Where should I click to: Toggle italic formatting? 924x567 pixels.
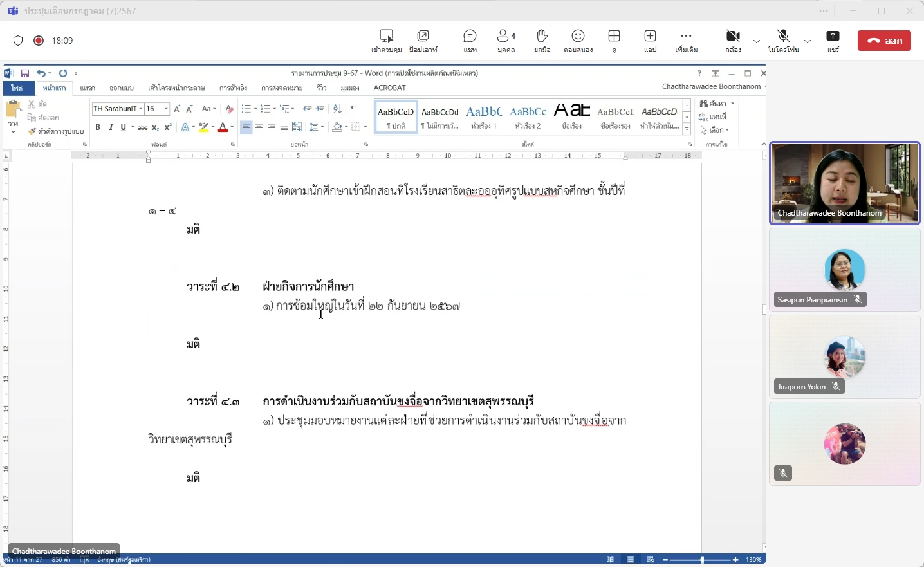[111, 127]
